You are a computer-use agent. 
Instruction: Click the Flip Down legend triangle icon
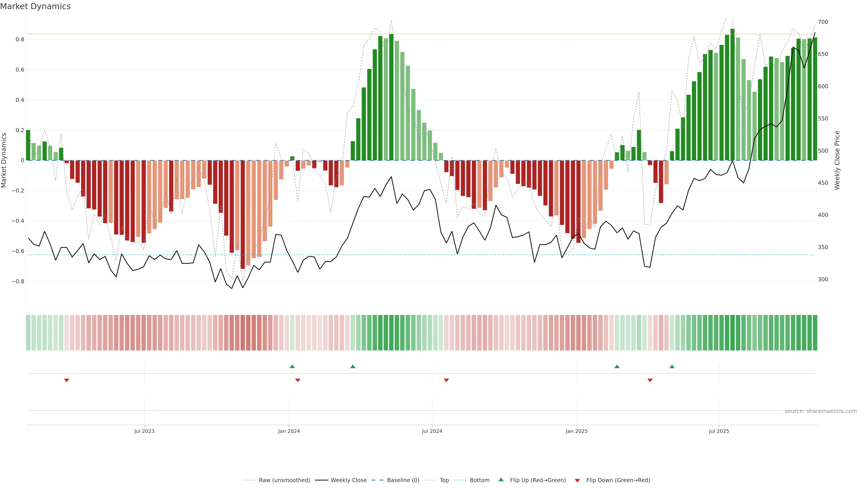577,481
